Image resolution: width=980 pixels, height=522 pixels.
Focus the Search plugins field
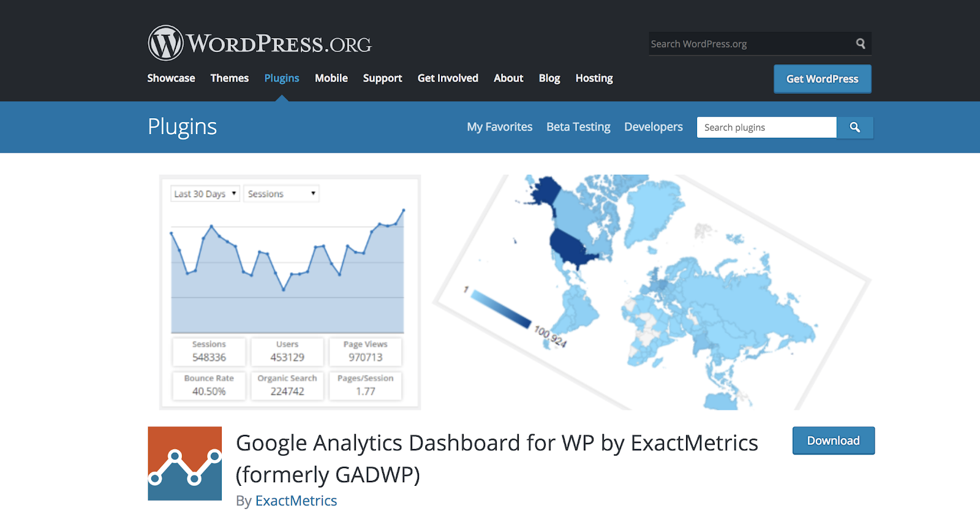point(766,127)
